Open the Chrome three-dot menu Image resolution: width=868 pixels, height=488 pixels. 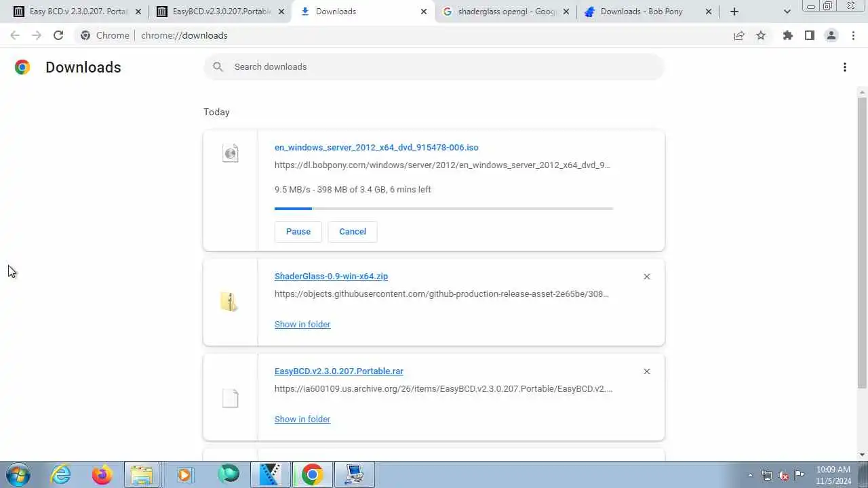[x=853, y=35]
